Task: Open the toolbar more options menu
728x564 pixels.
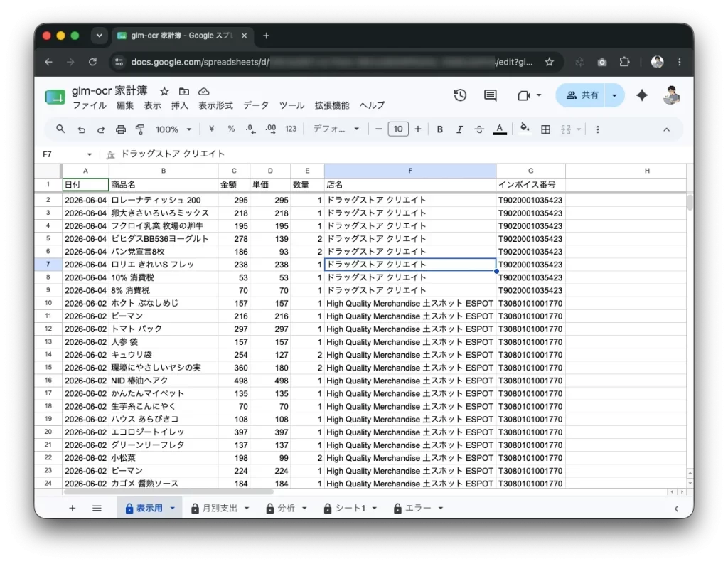Action: [x=597, y=129]
